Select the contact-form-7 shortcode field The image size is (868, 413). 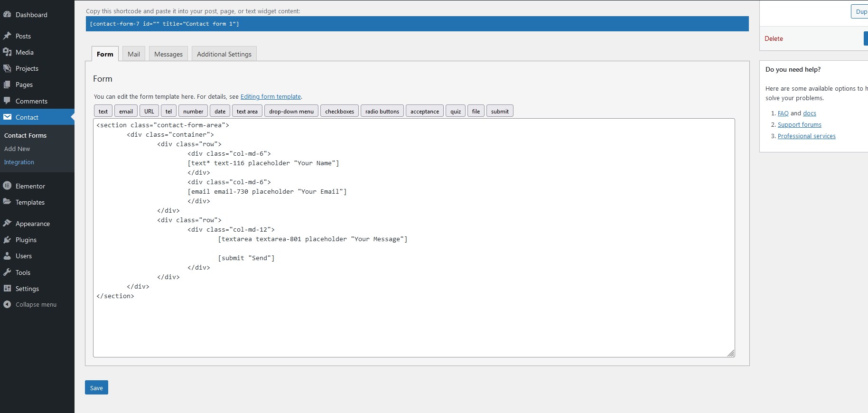[417, 24]
